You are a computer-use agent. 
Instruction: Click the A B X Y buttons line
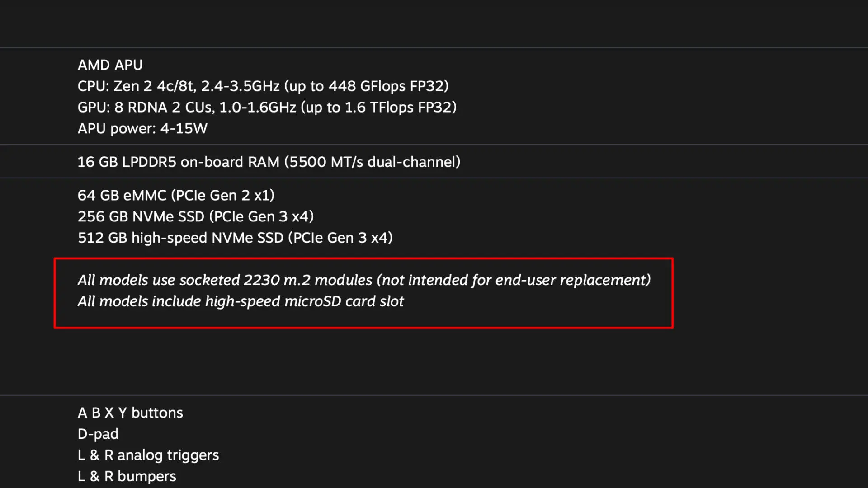pos(130,413)
